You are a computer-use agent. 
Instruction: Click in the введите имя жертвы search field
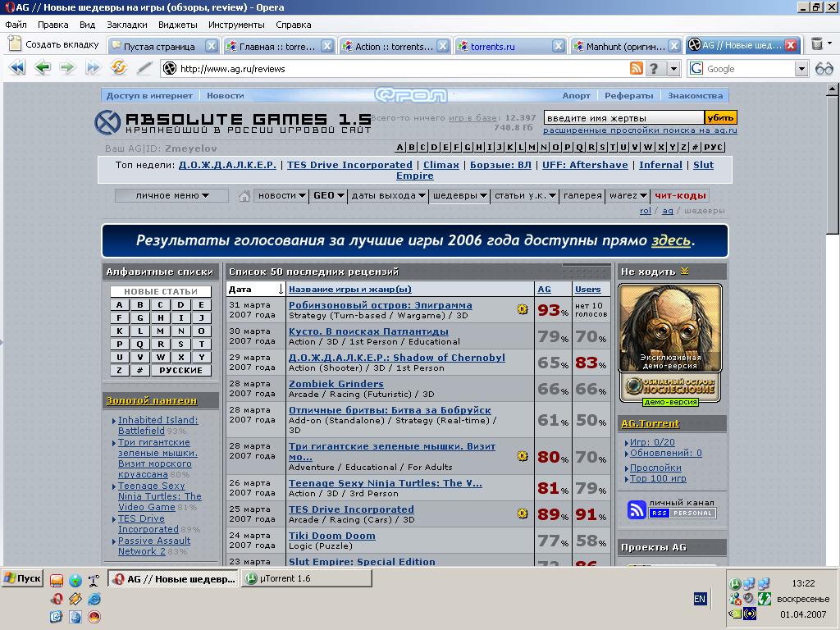pos(623,118)
